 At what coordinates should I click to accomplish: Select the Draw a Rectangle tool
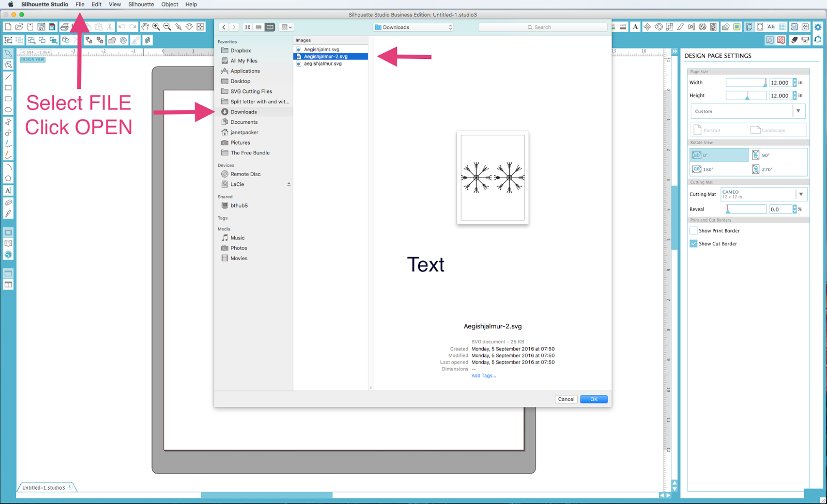pos(8,88)
